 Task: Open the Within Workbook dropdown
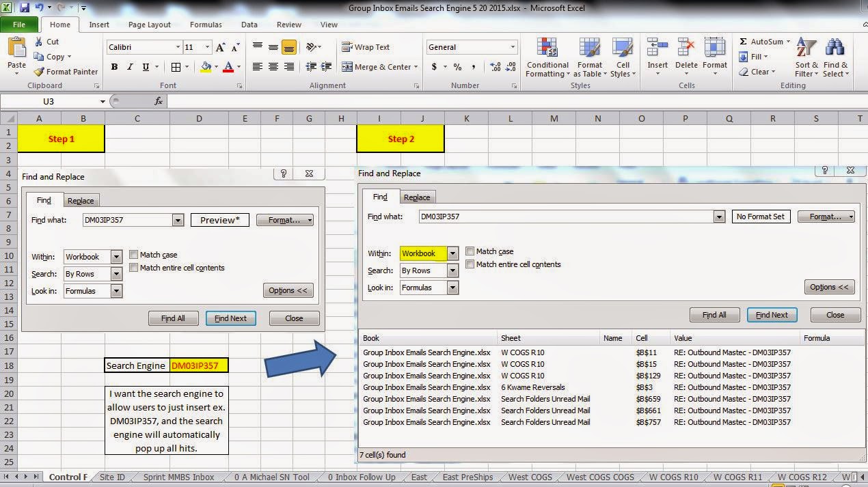(452, 253)
